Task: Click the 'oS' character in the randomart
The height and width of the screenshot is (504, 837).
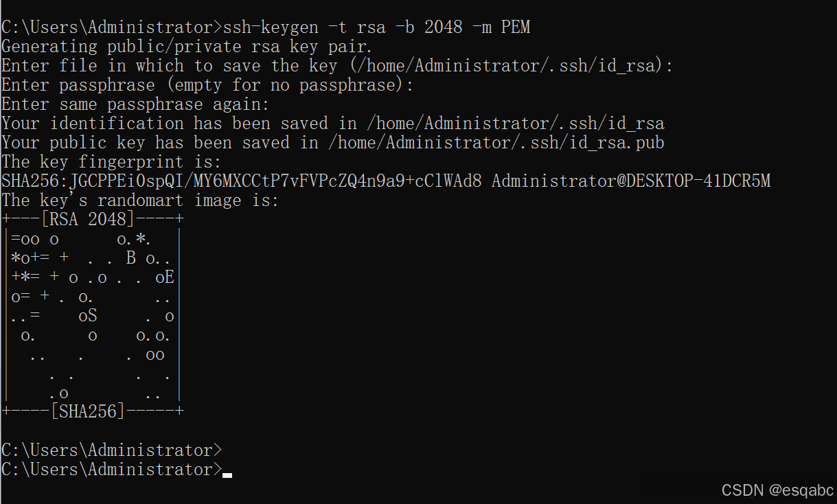Action: (88, 316)
